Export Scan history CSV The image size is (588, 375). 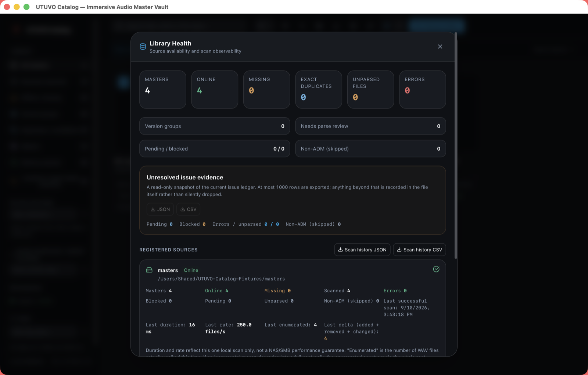(419, 250)
